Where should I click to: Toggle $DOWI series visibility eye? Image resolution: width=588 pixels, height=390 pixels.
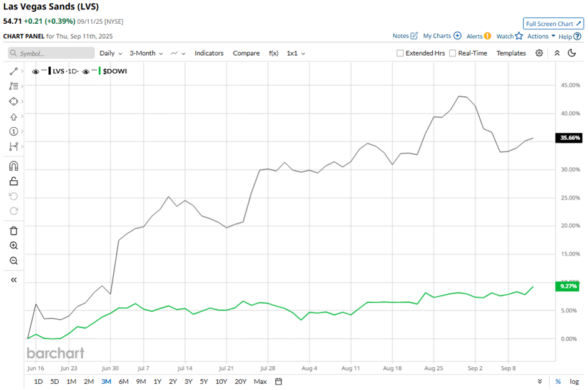(x=86, y=72)
